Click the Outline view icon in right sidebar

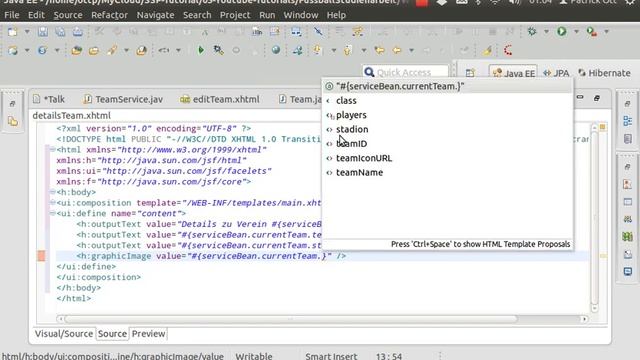628,121
